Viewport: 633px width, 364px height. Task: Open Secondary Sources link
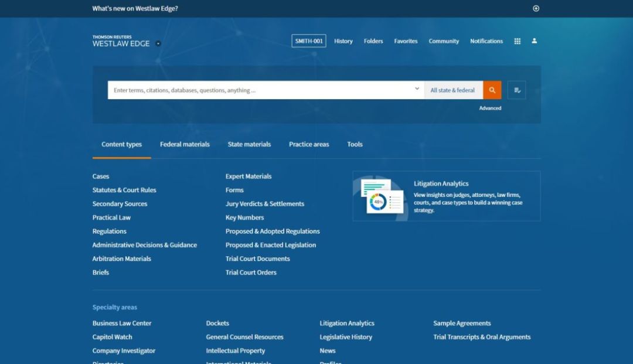tap(120, 204)
